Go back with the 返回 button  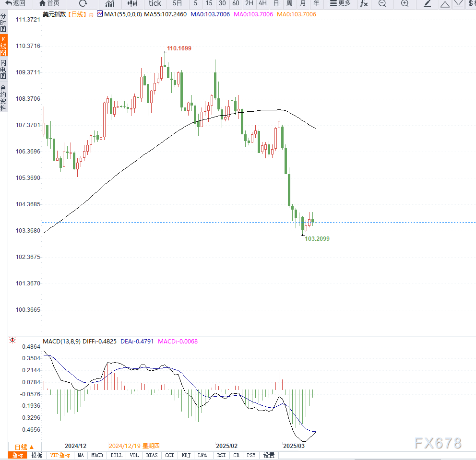point(15,3)
